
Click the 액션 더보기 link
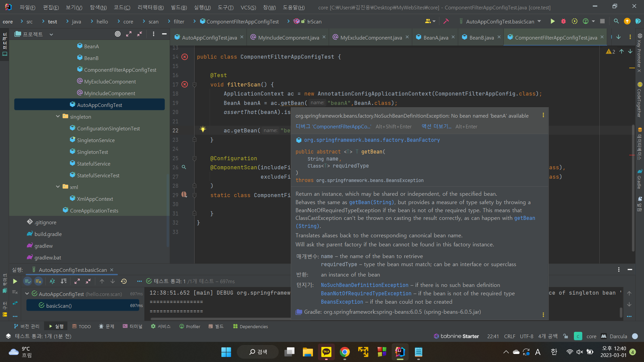436,126
